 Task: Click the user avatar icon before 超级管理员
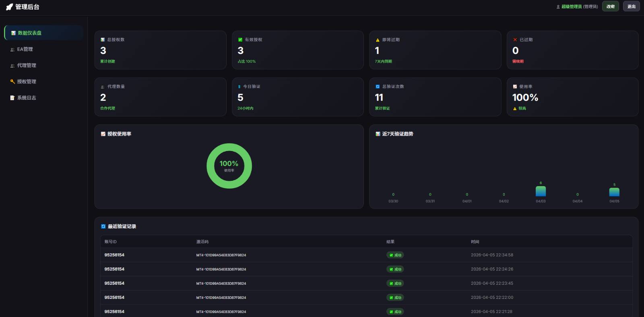pyautogui.click(x=558, y=7)
